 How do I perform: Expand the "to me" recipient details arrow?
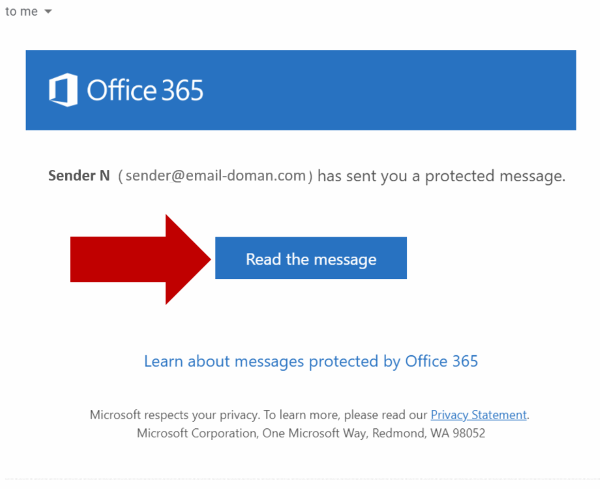point(48,11)
